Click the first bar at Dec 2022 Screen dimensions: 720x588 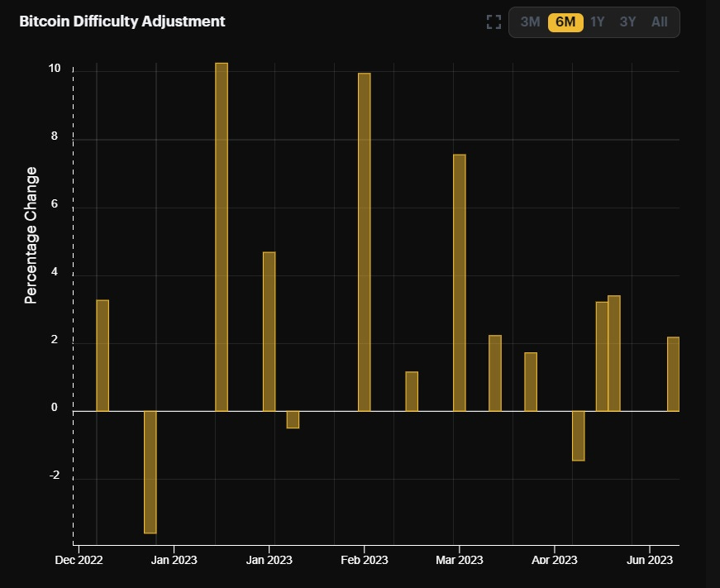point(103,356)
